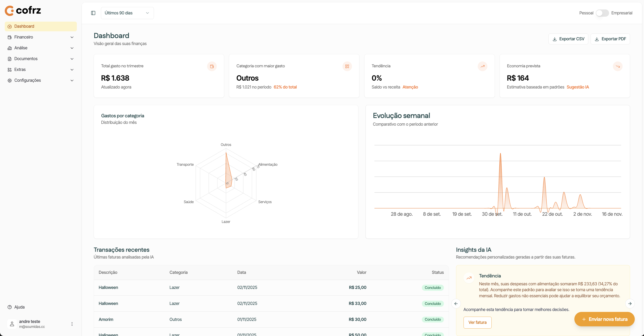Click the trending-up icon on Tendência card
This screenshot has width=644, height=336.
[x=482, y=66]
